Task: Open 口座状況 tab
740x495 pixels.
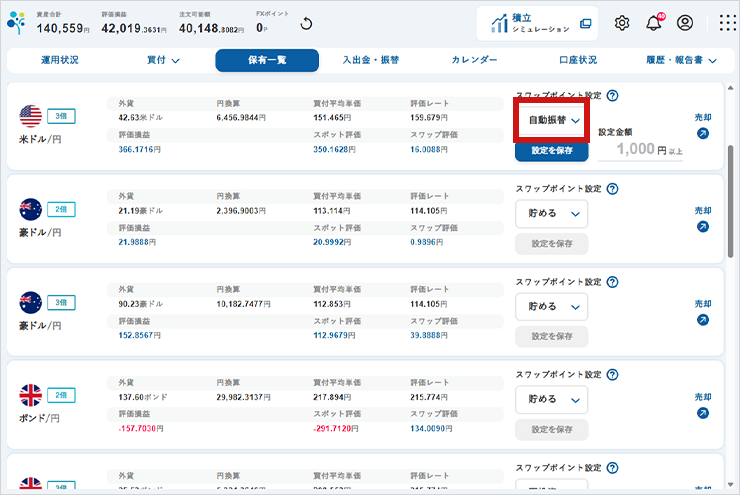Action: [578, 60]
